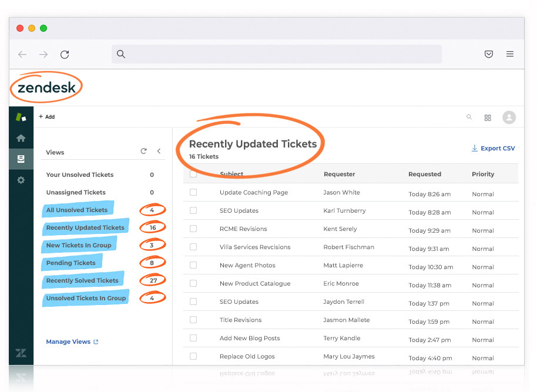The width and height of the screenshot is (537, 392).
Task: Open the Admin settings gear icon
Action: (x=21, y=180)
